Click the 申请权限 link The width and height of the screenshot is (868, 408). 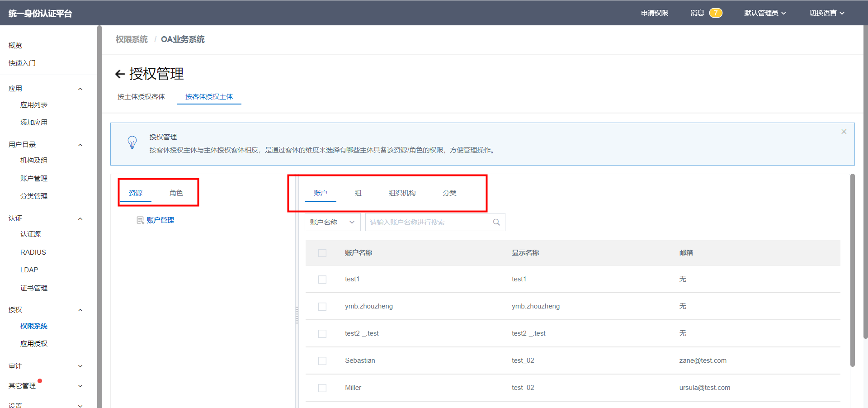pos(654,13)
